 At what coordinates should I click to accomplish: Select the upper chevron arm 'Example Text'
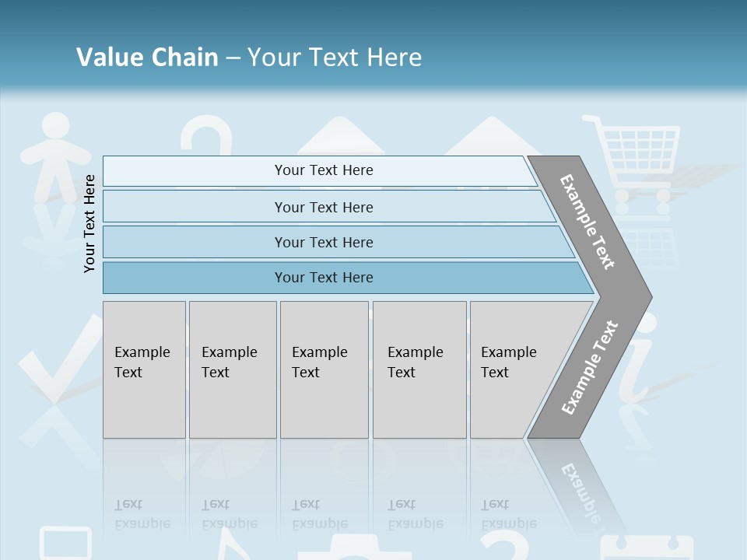point(588,222)
